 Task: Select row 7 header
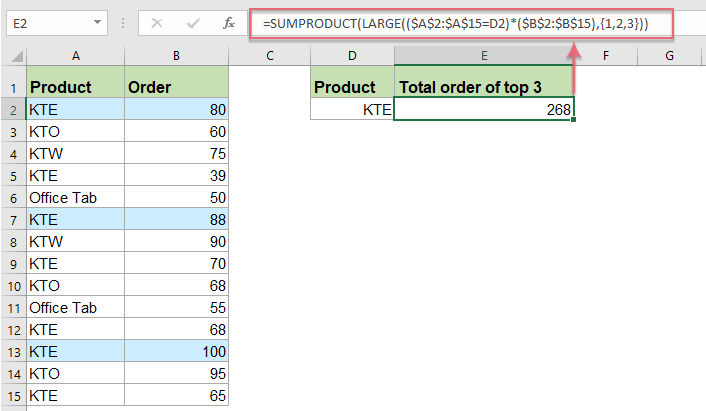pyautogui.click(x=13, y=219)
